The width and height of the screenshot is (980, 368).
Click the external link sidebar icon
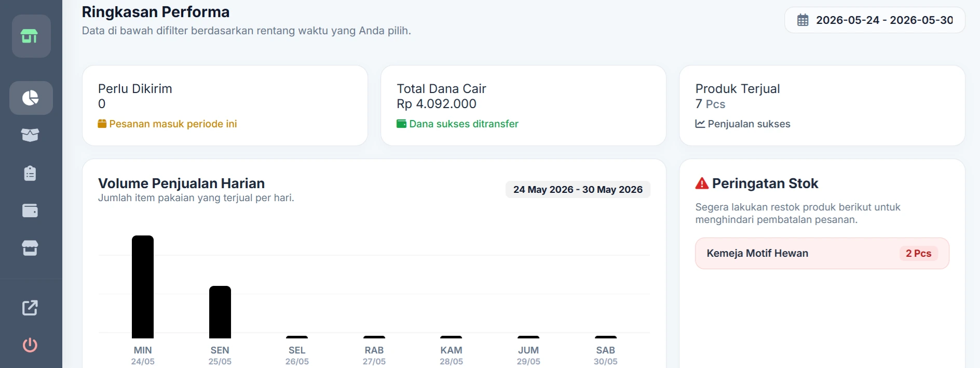[x=30, y=308]
